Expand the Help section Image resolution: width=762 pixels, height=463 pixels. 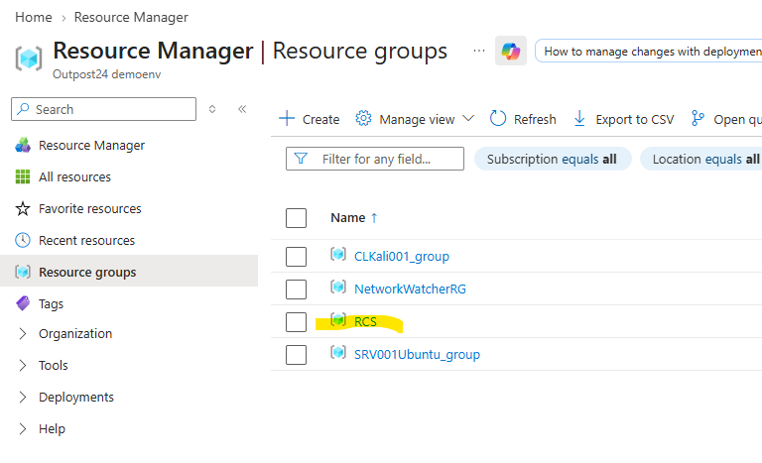click(23, 429)
